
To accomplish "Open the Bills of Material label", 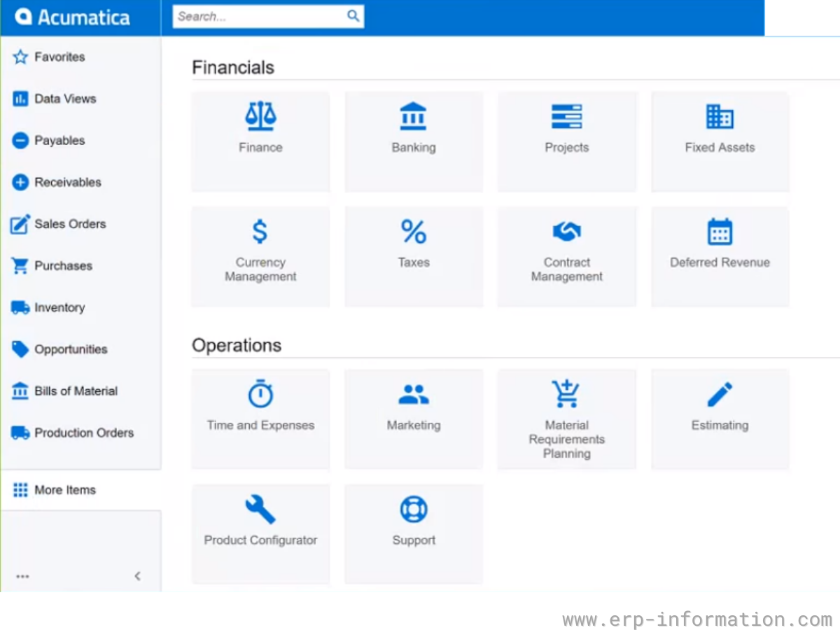I will 76,391.
